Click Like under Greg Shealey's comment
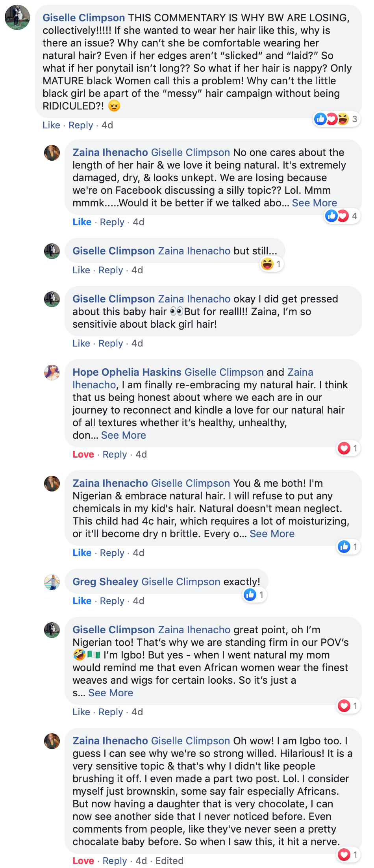374x868 pixels. point(82,601)
